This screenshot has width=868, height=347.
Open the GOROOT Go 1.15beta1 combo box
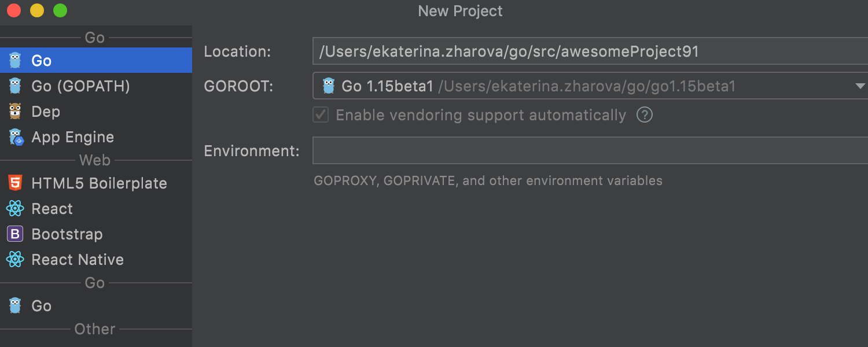tap(579, 86)
